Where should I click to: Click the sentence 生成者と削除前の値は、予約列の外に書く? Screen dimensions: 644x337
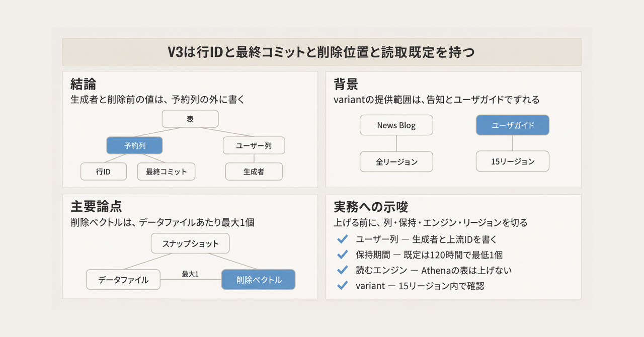pyautogui.click(x=157, y=100)
